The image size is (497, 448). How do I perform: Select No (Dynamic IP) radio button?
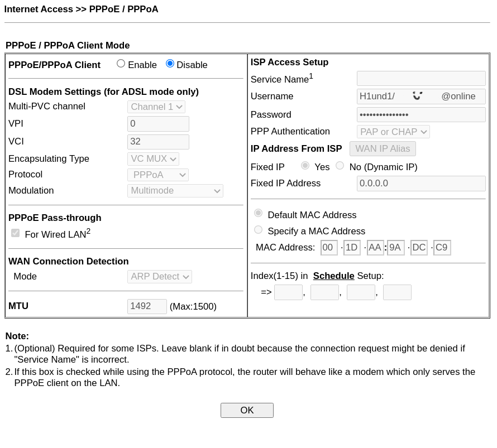[x=340, y=166]
